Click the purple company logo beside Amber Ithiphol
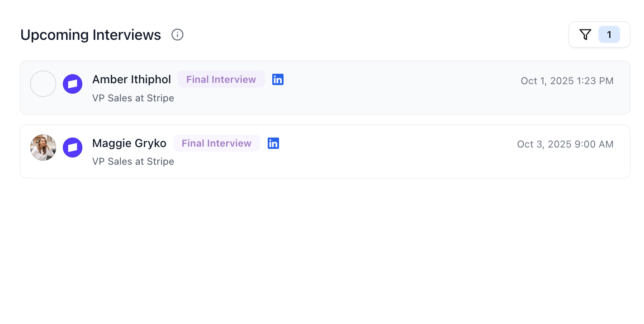 coord(72,84)
